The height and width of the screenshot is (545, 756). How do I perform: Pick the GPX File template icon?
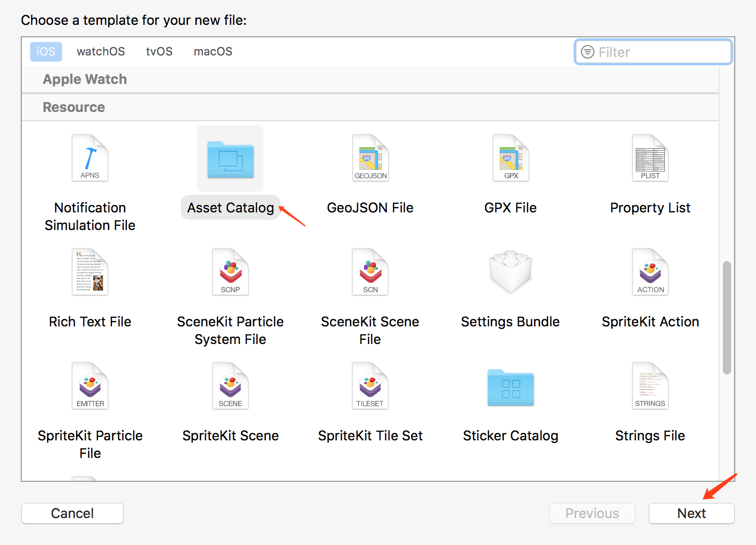coord(511,158)
